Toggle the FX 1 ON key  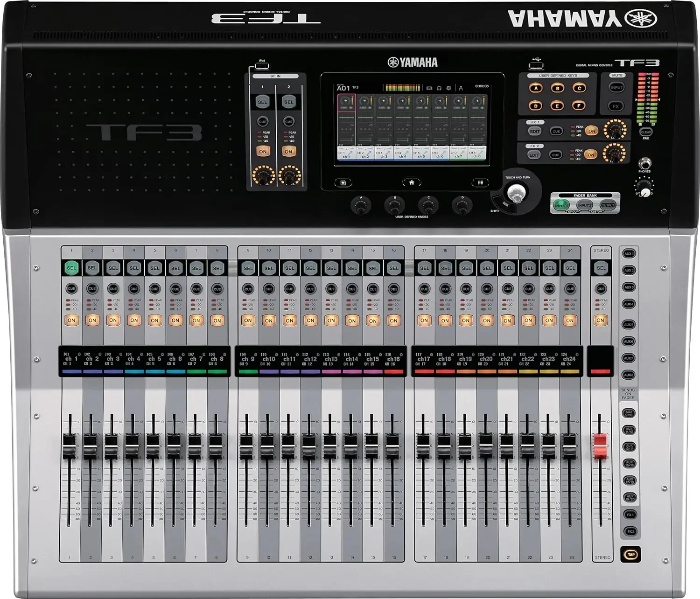592,131
